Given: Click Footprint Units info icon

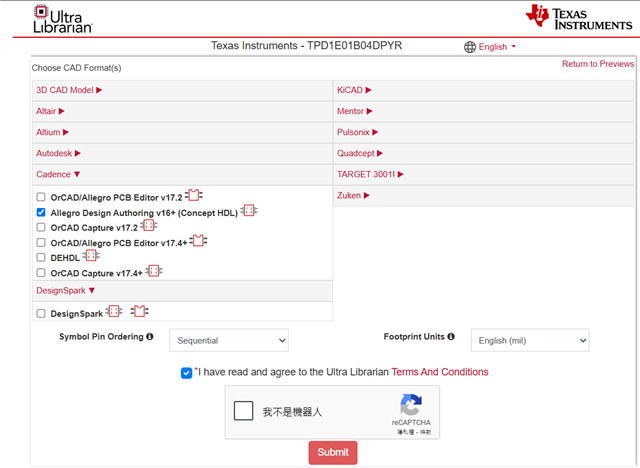Looking at the screenshot, I should [x=451, y=337].
